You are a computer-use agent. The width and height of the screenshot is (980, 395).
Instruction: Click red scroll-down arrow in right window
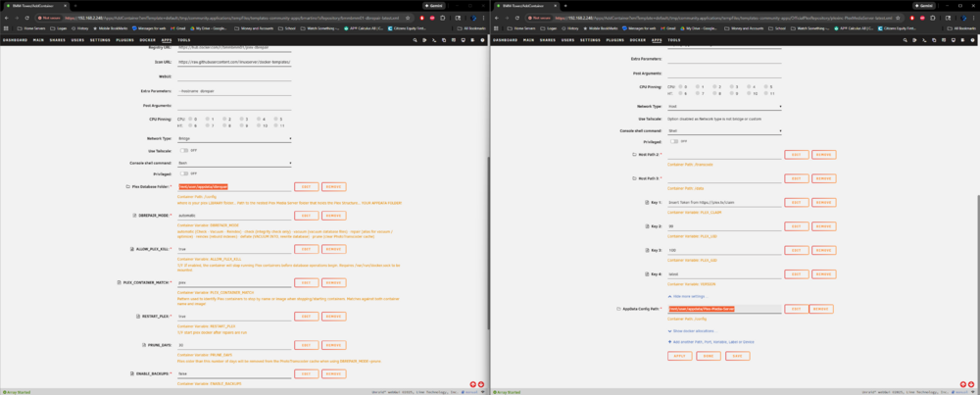coord(971,384)
